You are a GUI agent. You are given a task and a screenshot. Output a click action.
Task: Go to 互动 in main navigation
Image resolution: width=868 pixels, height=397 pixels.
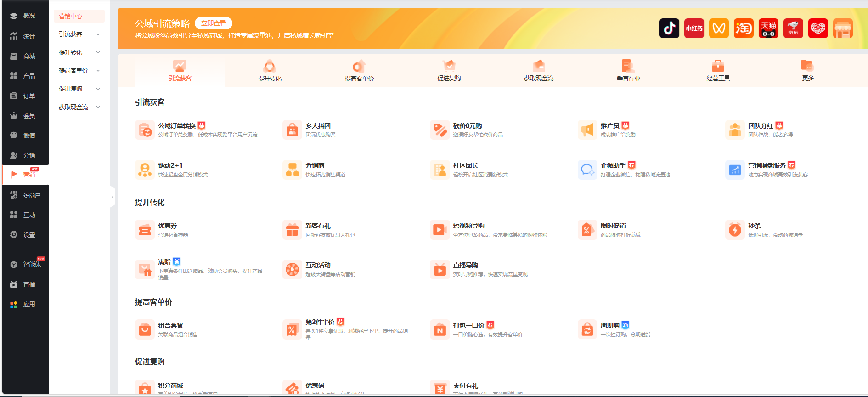click(x=26, y=215)
